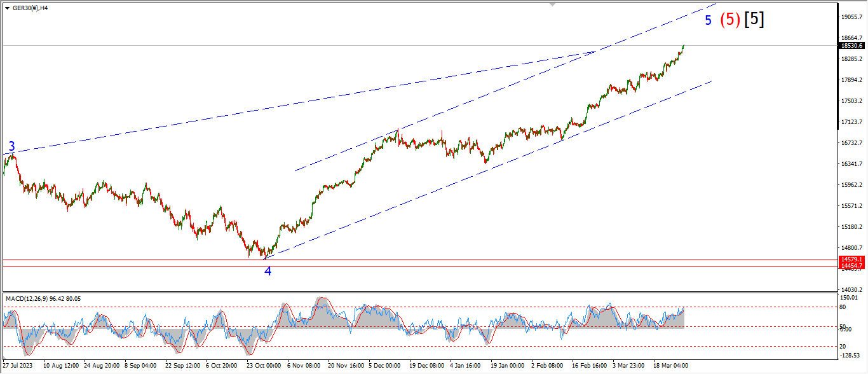Select the black [5] wave label
The height and width of the screenshot is (374, 868).
click(x=754, y=19)
